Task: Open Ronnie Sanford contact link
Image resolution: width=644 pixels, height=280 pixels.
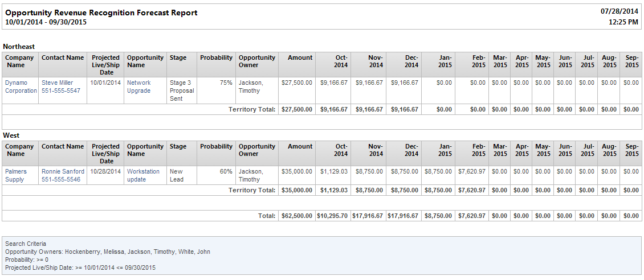Action: point(63,171)
